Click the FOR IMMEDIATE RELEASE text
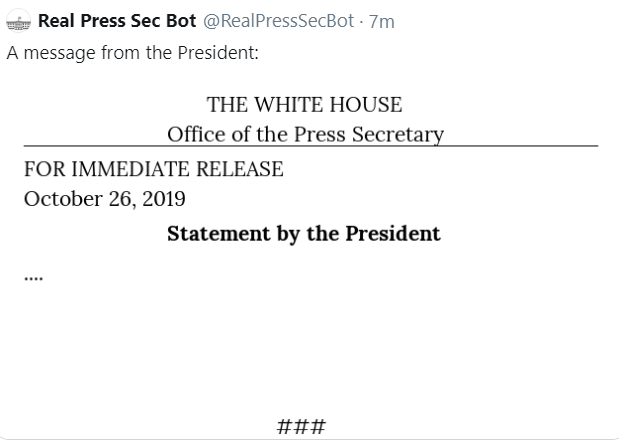The width and height of the screenshot is (619, 440). point(153,169)
